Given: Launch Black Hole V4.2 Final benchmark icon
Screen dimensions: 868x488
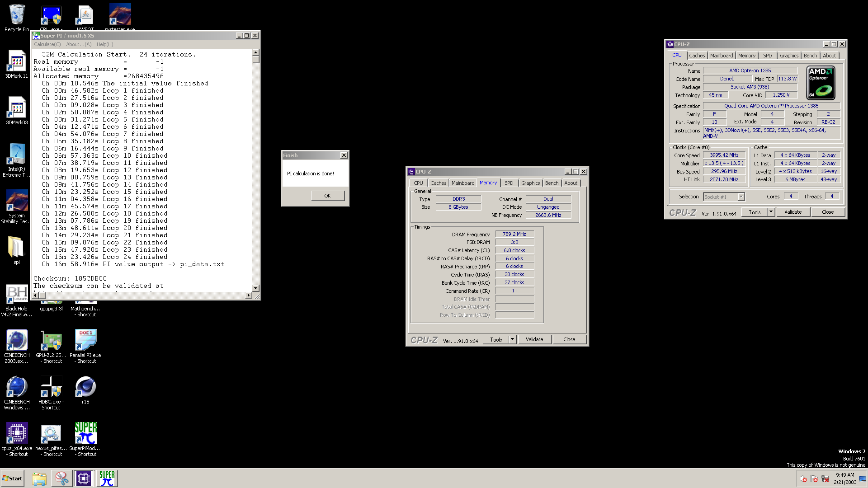Looking at the screenshot, I should (x=17, y=300).
